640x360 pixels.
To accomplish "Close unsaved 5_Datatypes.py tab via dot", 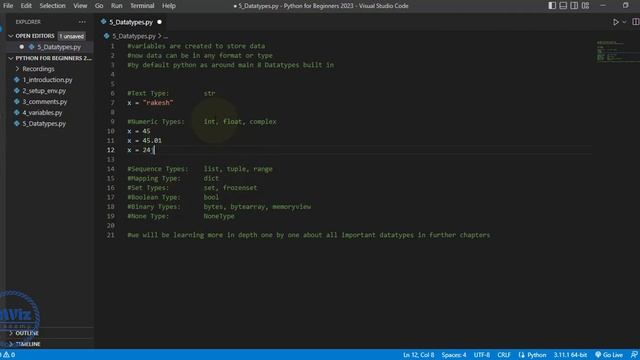I will pyautogui.click(x=159, y=22).
